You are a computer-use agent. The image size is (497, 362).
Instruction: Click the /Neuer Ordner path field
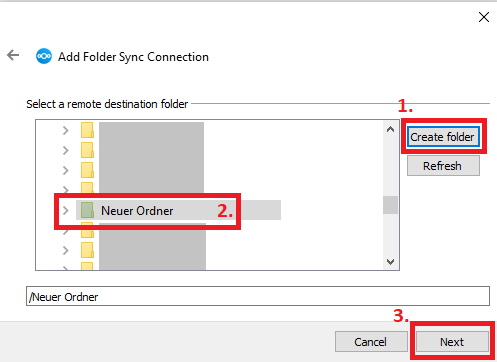[x=258, y=296]
